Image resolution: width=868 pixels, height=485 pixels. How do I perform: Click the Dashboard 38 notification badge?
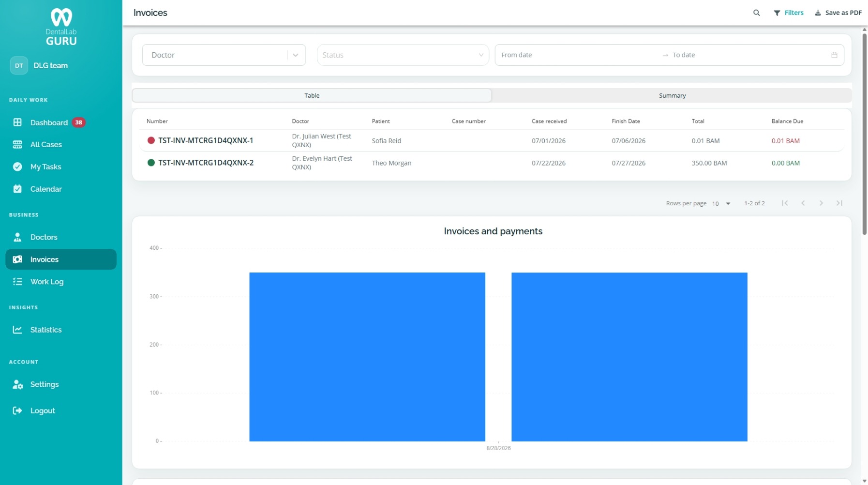click(x=79, y=122)
